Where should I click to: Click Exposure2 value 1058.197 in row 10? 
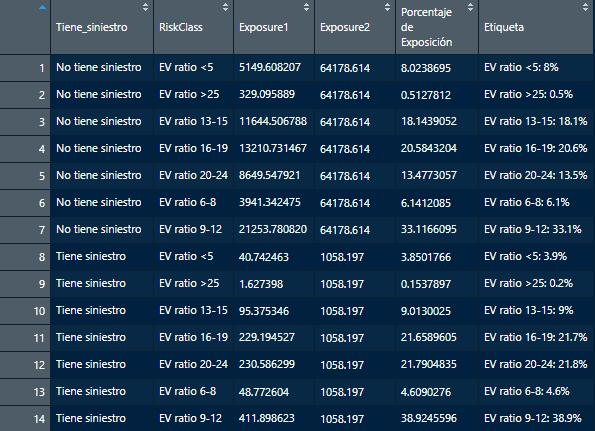(355, 311)
